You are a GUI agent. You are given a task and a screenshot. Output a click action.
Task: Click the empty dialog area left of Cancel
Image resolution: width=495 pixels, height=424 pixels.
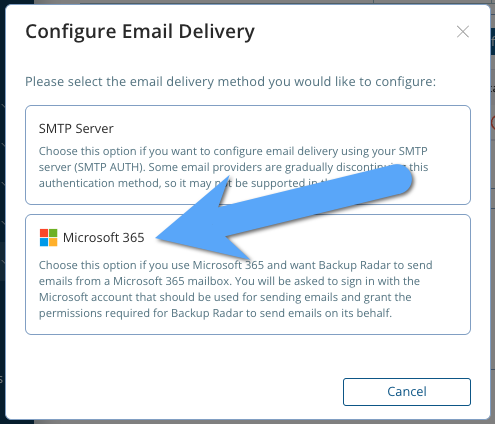pos(183,392)
